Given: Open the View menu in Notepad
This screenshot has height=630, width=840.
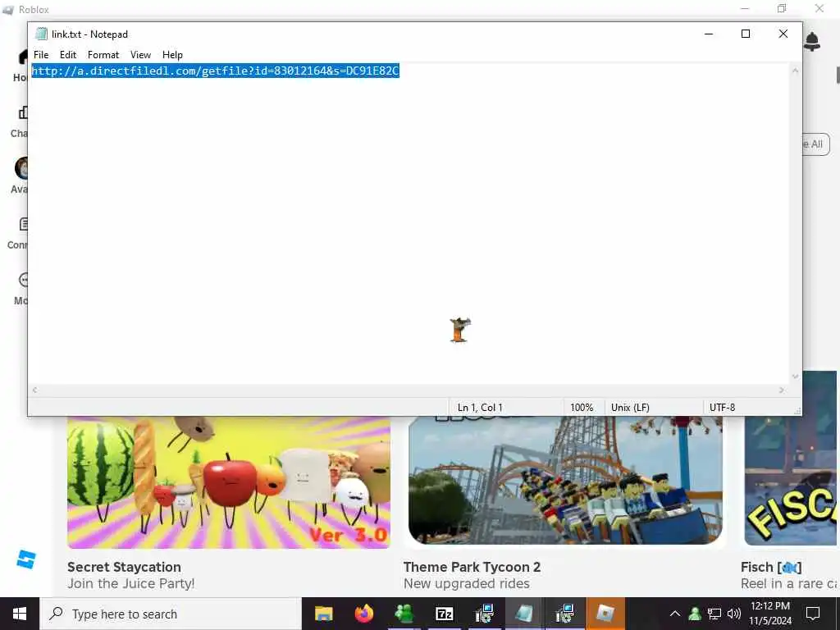Looking at the screenshot, I should point(140,55).
